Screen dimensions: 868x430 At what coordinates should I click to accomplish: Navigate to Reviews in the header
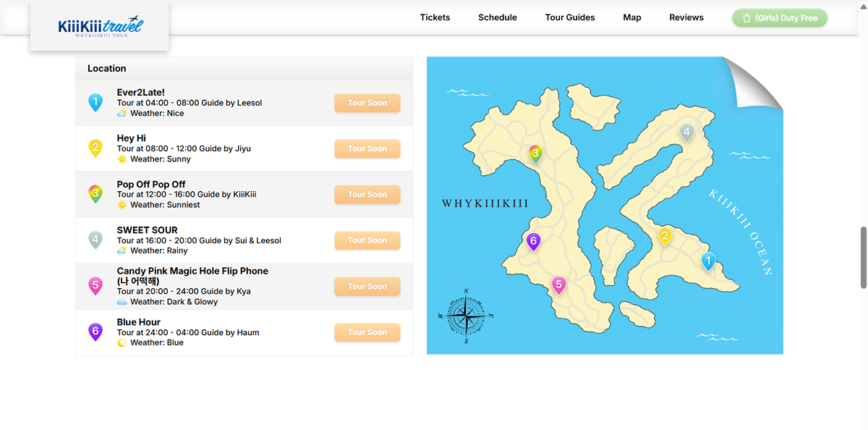point(686,17)
